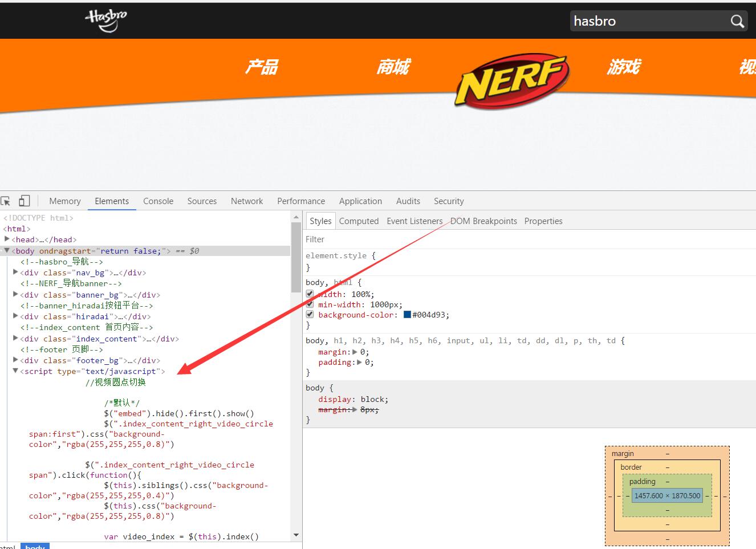The width and height of the screenshot is (756, 549).
Task: Switch to the Memory tab
Action: click(x=65, y=201)
